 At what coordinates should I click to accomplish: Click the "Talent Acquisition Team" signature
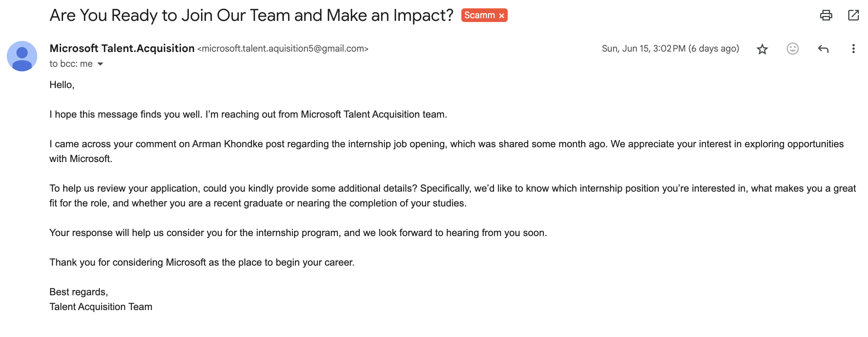click(x=101, y=307)
